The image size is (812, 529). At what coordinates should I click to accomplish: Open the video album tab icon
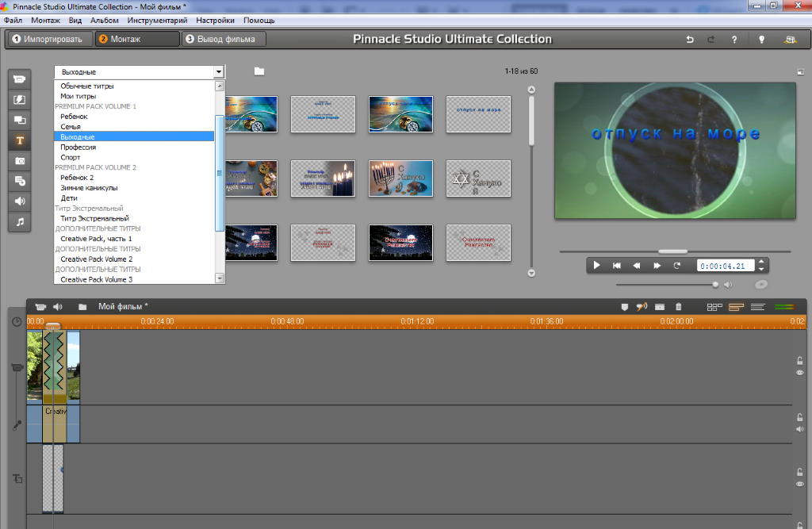20,79
